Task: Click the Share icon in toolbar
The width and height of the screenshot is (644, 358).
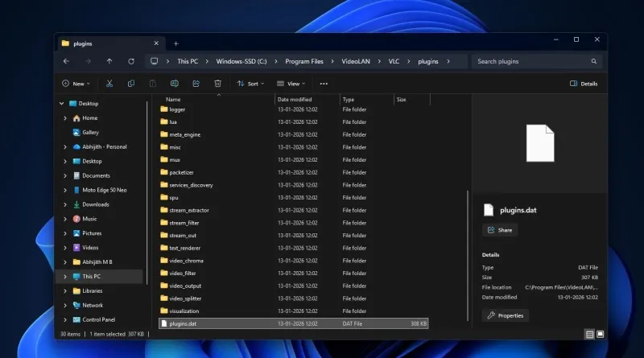Action: pos(196,84)
